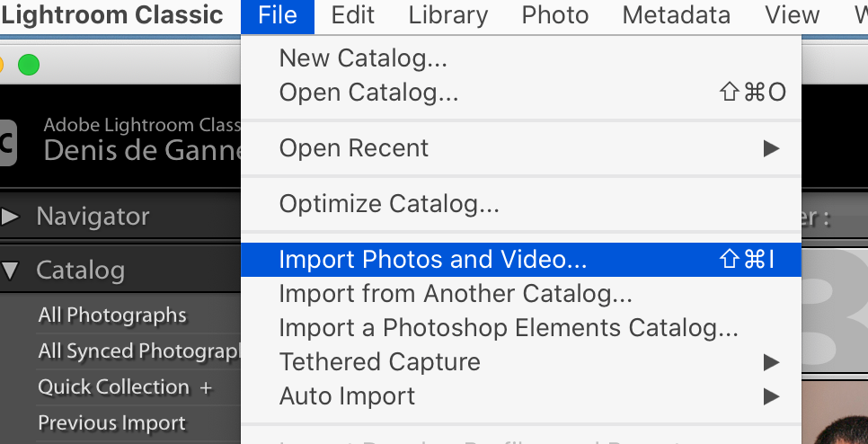The image size is (868, 444).
Task: Open the Metadata menu
Action: coord(676,15)
